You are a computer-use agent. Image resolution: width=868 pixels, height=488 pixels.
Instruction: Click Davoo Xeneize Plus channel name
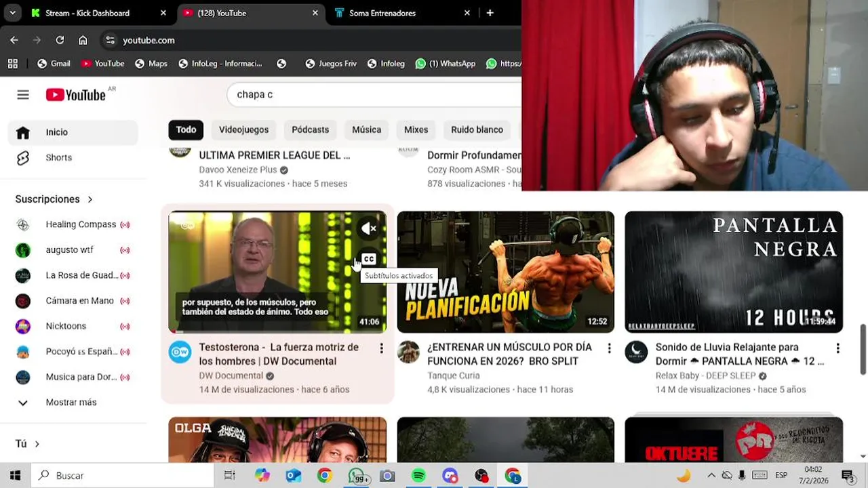tap(238, 169)
